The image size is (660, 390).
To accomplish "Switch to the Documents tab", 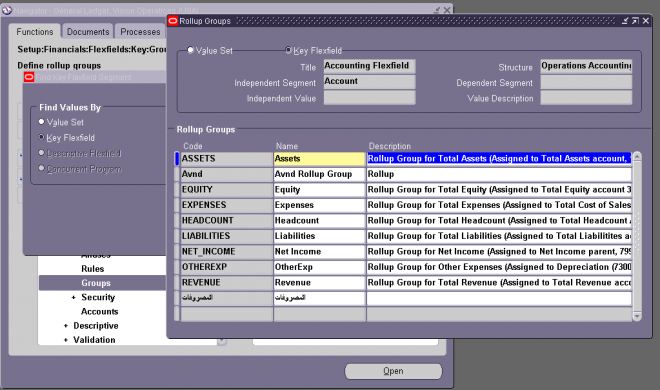I will (88, 32).
